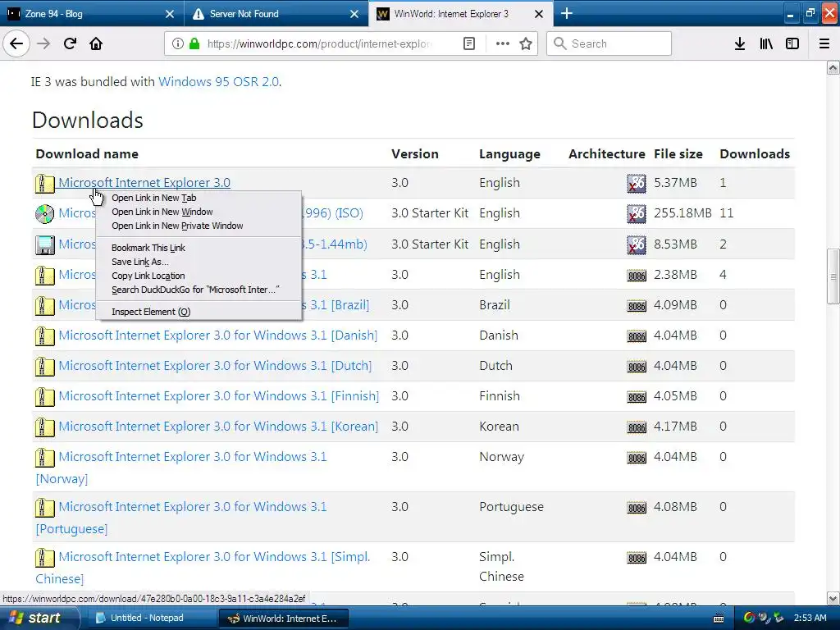This screenshot has width=840, height=630.
Task: Open the Windows start menu
Action: click(x=39, y=618)
